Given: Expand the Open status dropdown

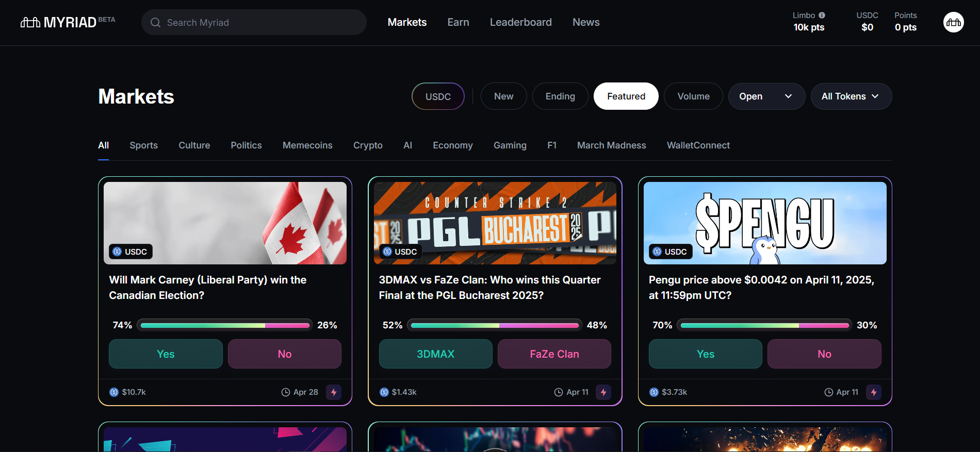Looking at the screenshot, I should tap(766, 96).
